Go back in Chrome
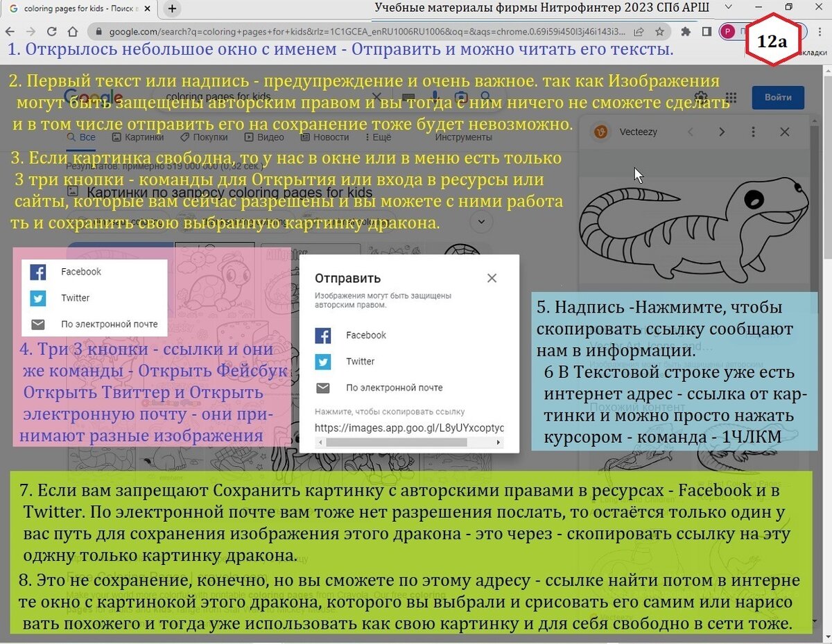Viewport: 832px width, 644px height. click(x=10, y=31)
